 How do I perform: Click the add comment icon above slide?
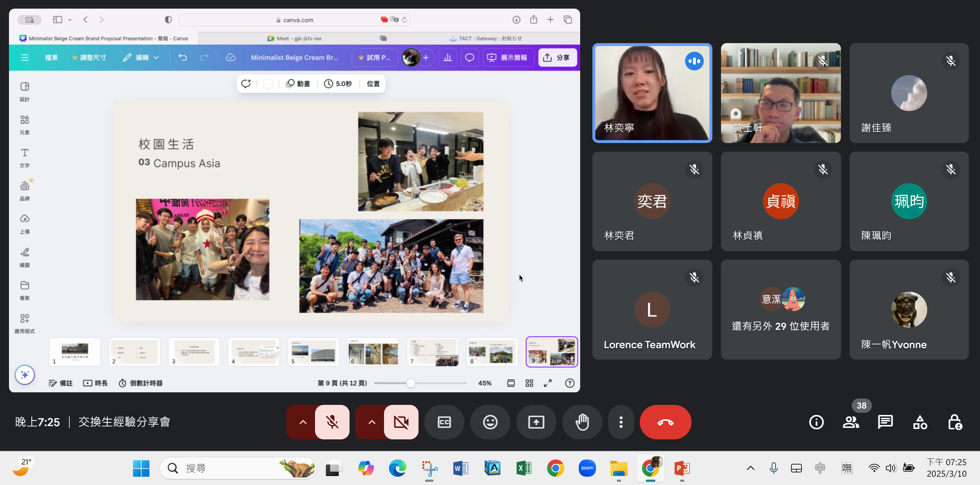[246, 84]
